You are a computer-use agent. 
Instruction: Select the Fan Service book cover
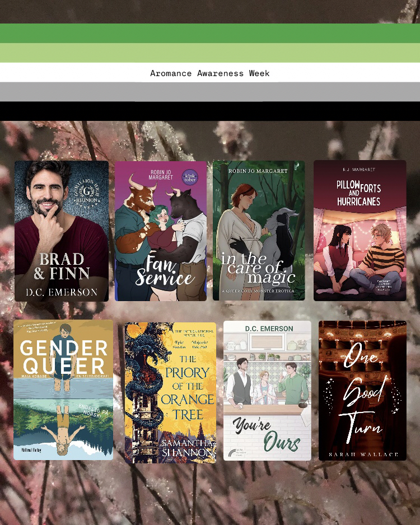[161, 231]
